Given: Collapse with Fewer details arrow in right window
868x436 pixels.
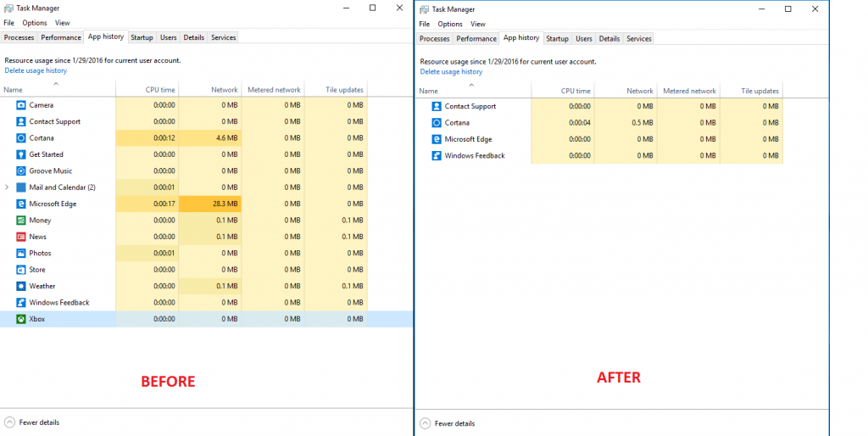Looking at the screenshot, I should 426,423.
